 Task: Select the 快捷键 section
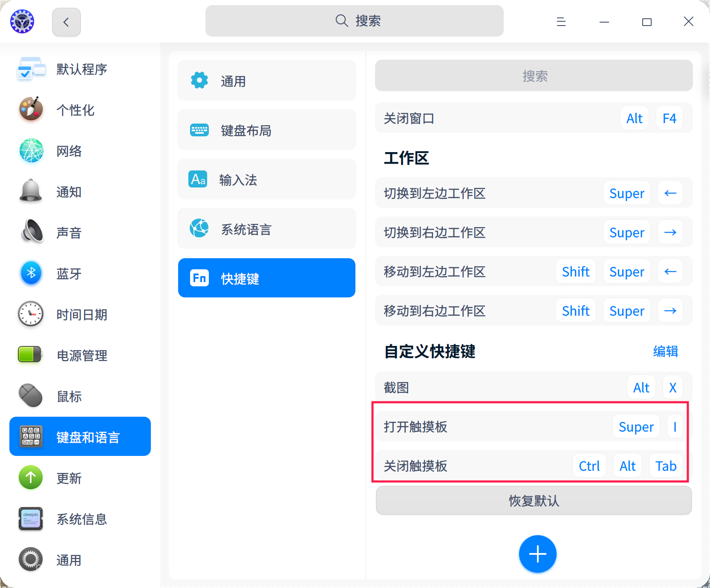point(267,278)
